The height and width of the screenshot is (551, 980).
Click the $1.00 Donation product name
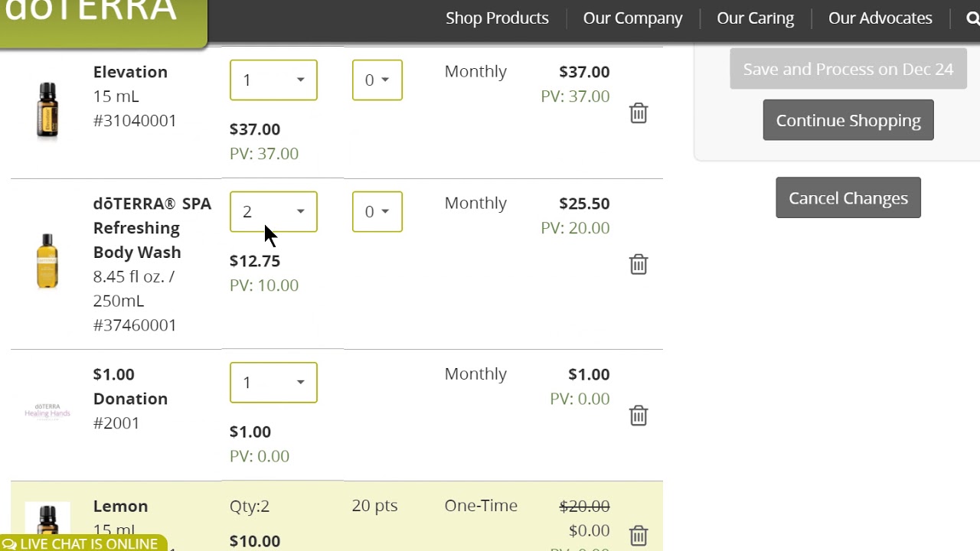(x=130, y=386)
